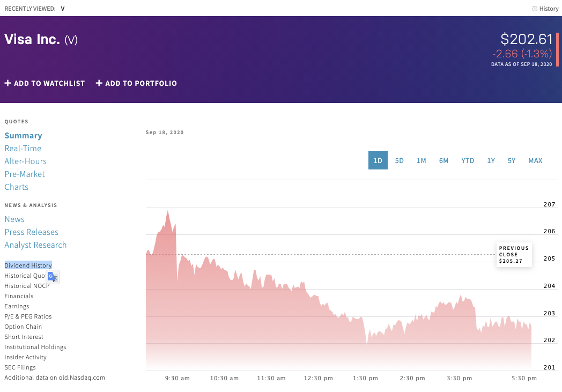Open Institutional Holdings
Image resolution: width=562 pixels, height=392 pixels.
(35, 347)
